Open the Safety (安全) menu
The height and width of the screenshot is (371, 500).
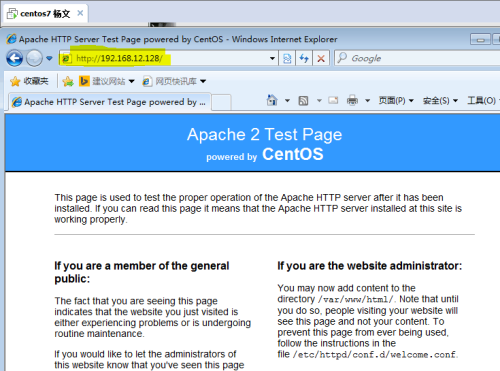coord(440,100)
